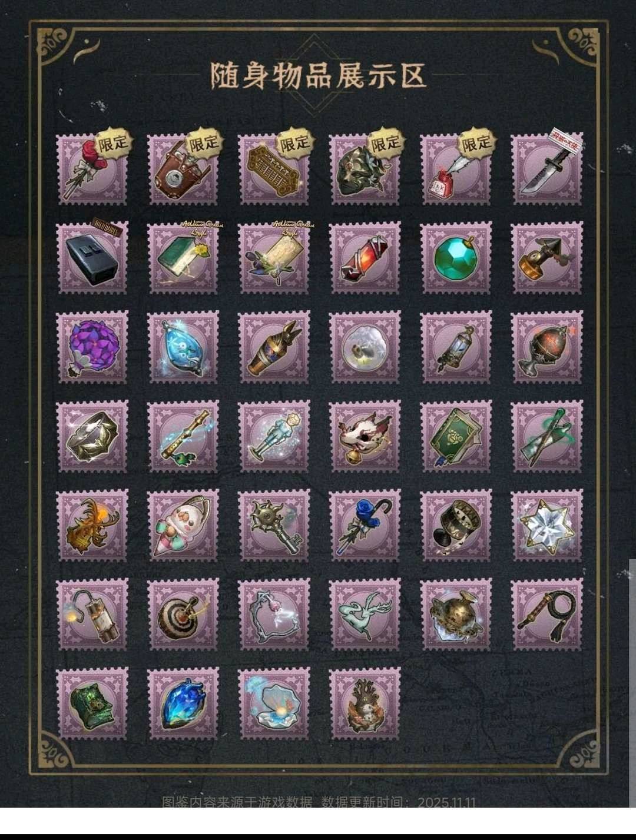Click the blue teardrop crystal pendant
This screenshot has width=636, height=840.
(183, 347)
